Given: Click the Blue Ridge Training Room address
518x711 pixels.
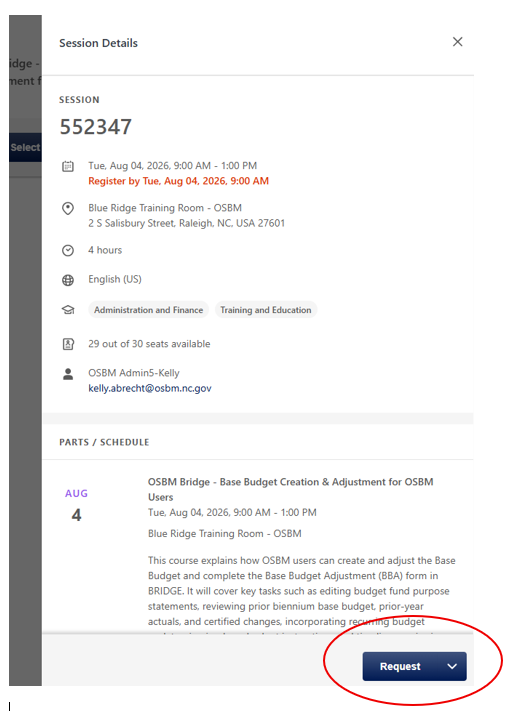Looking at the screenshot, I should (186, 215).
